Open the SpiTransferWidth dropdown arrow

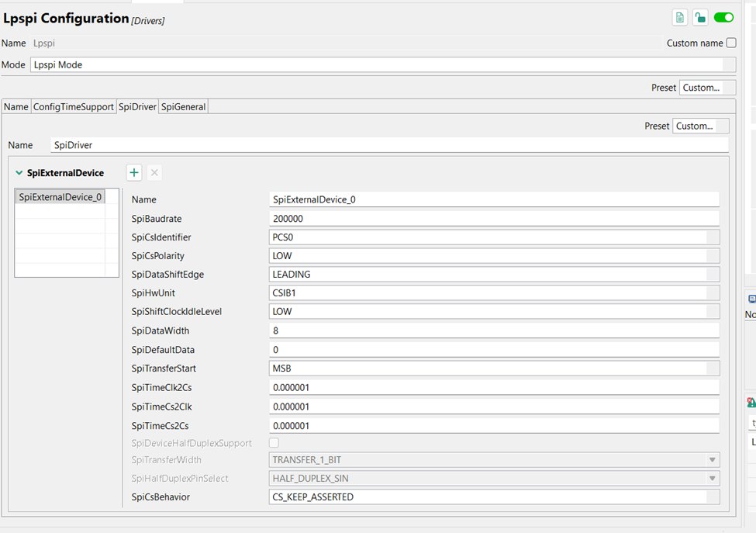pyautogui.click(x=712, y=459)
